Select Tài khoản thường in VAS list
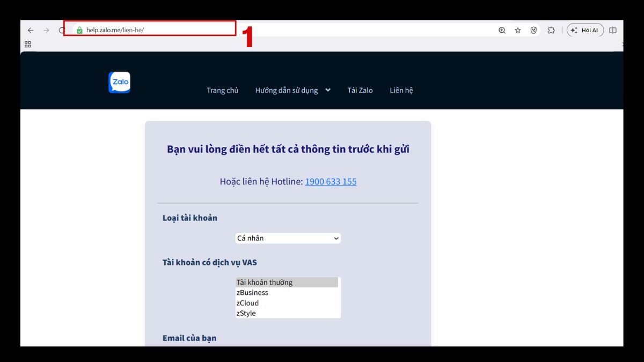Image resolution: width=644 pixels, height=362 pixels. 287,282
